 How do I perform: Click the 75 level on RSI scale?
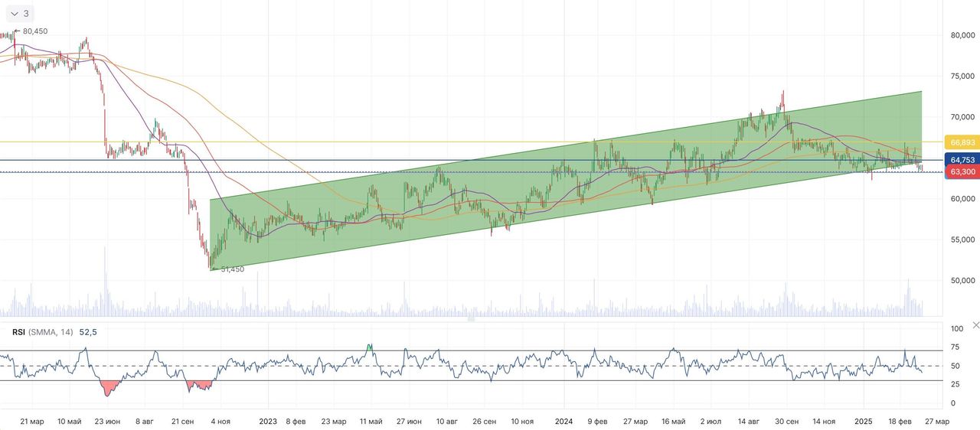click(956, 347)
